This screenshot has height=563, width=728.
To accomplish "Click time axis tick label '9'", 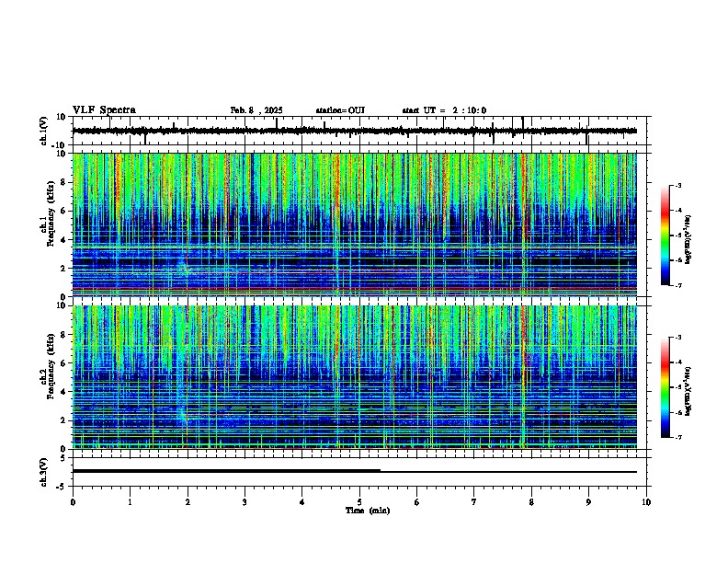I will [588, 502].
